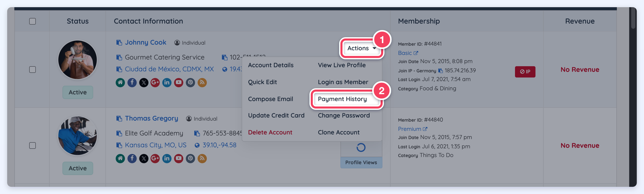Open Johnny Cook's RSS feed icon
Viewport: 644px width, 194px height.
click(x=202, y=82)
